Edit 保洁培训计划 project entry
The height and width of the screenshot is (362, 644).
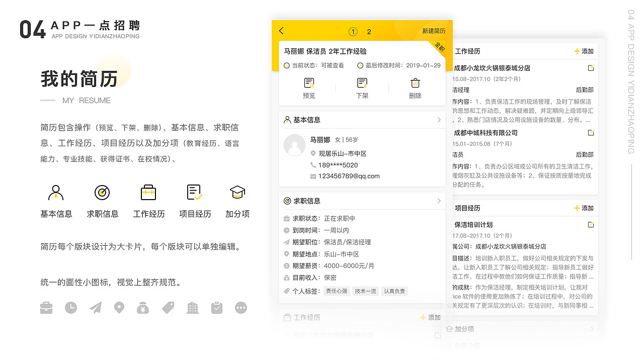pyautogui.click(x=591, y=225)
